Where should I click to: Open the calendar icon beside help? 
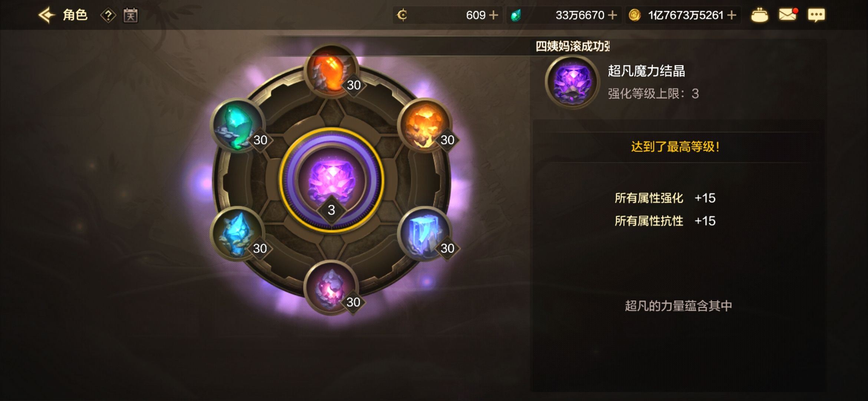pos(131,15)
